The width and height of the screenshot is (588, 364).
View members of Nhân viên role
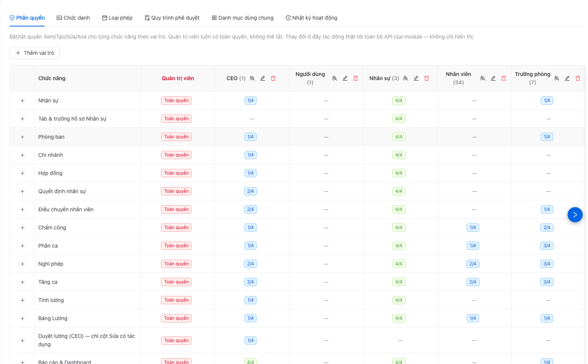point(483,78)
